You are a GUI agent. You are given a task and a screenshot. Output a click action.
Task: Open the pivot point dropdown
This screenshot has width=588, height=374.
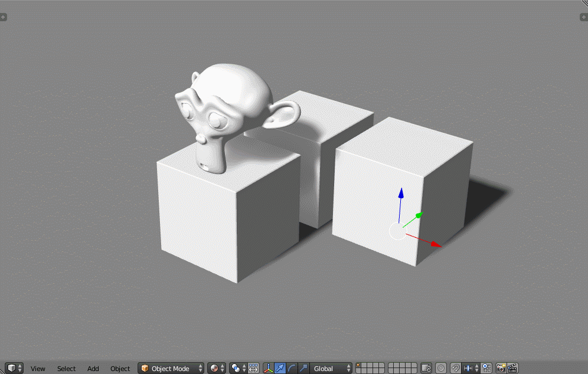coord(239,368)
